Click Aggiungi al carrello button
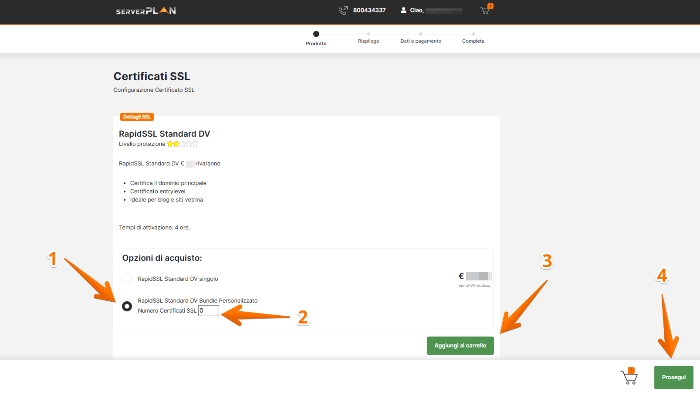Image resolution: width=700 pixels, height=394 pixels. tap(460, 345)
